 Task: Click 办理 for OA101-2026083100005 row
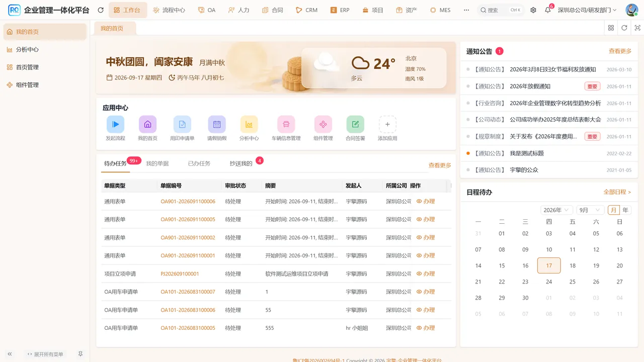(426, 328)
